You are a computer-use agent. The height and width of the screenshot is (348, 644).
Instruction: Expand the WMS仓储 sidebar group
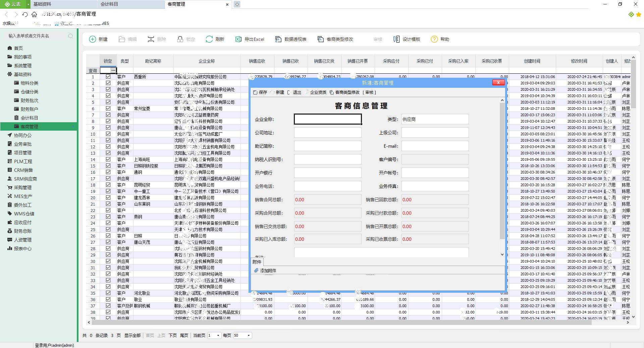(24, 214)
